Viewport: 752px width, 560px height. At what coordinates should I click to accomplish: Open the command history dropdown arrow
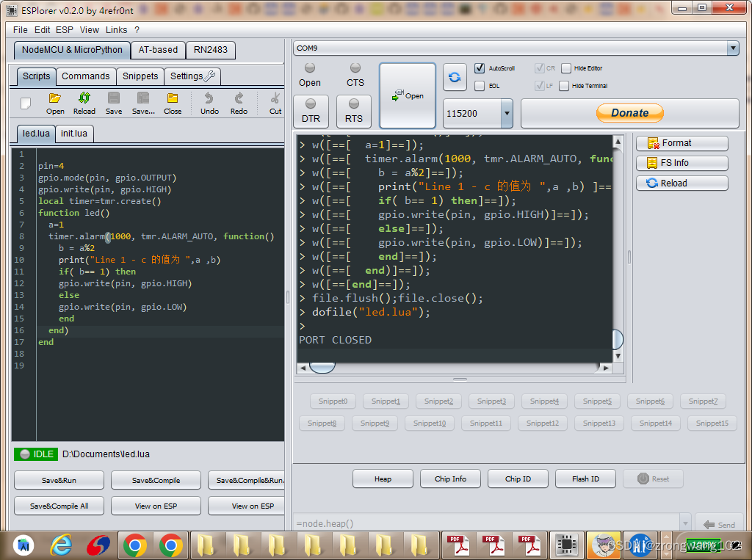click(x=685, y=523)
